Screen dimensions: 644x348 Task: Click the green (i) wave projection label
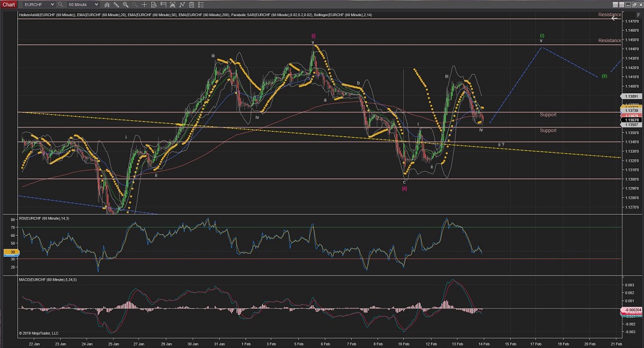(542, 36)
